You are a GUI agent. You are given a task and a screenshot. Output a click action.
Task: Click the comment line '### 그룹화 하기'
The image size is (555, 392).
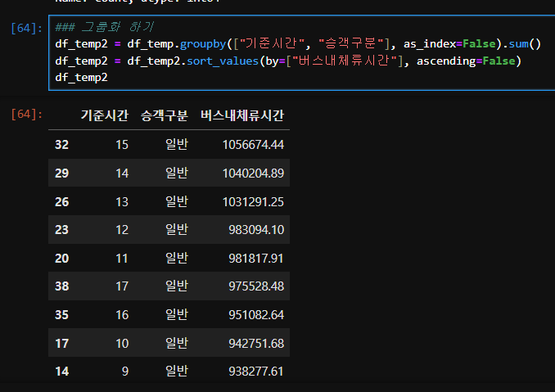pyautogui.click(x=105, y=27)
